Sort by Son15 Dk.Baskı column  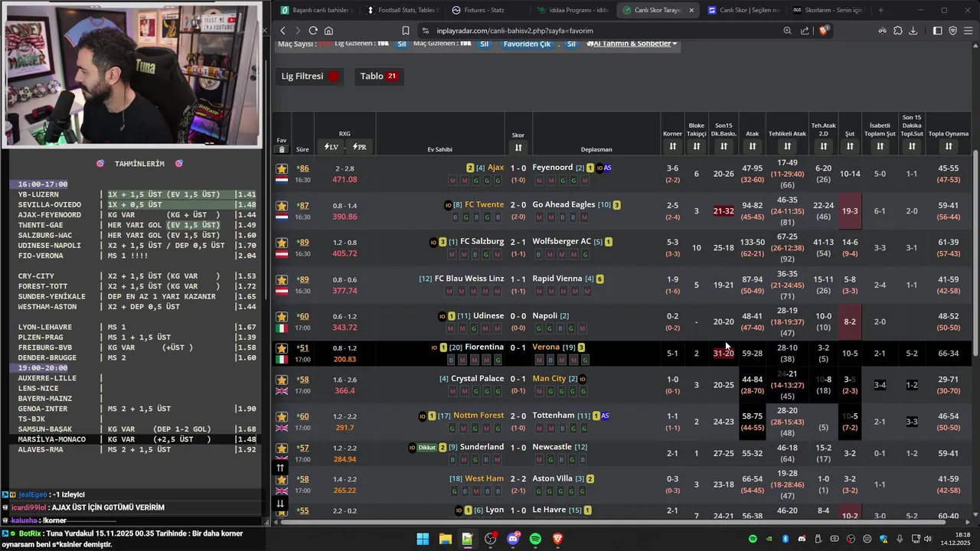point(724,146)
